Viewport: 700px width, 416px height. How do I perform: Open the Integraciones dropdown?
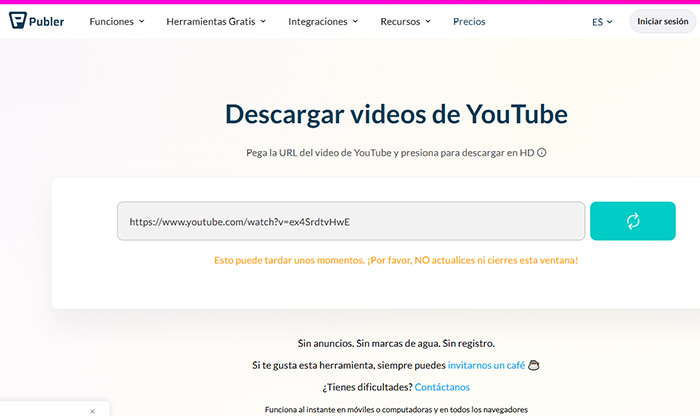[x=323, y=21]
